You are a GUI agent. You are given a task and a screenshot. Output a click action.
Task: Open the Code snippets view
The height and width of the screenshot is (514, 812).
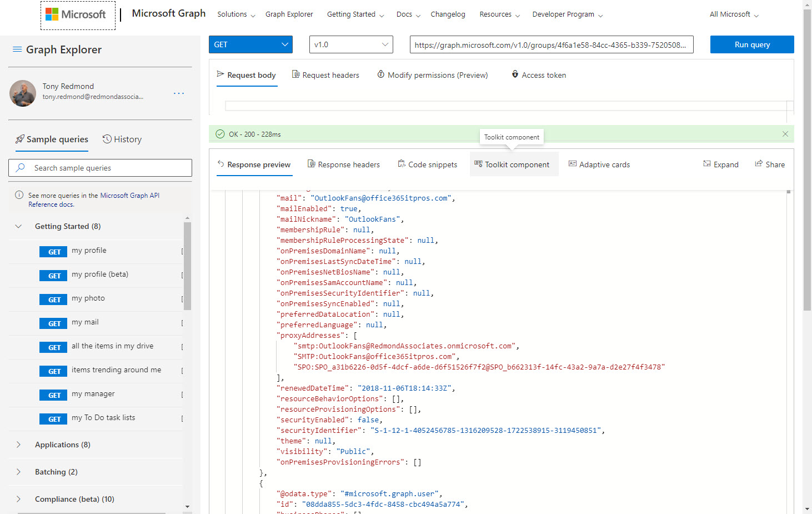pos(427,164)
